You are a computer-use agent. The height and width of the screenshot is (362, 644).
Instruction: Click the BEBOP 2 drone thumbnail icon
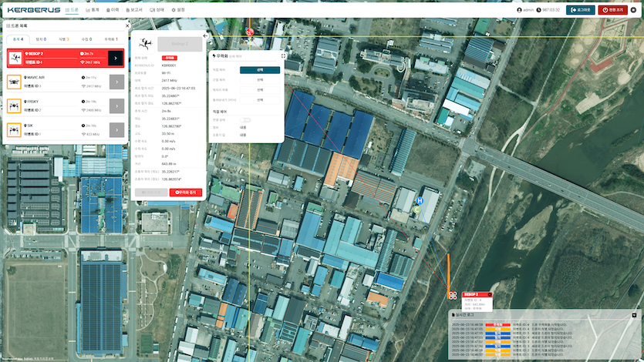(x=15, y=58)
